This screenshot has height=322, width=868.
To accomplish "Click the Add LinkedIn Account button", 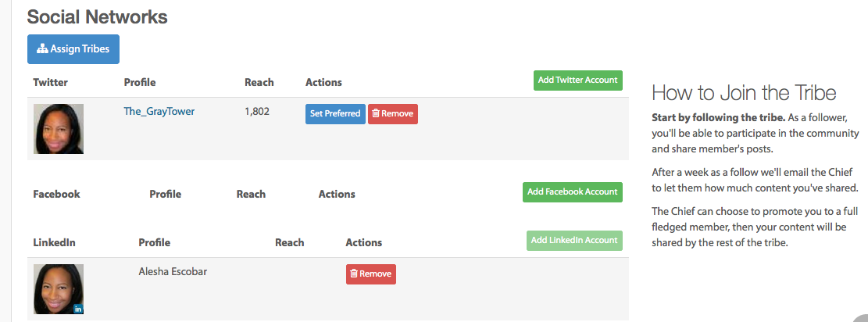I will pyautogui.click(x=574, y=241).
